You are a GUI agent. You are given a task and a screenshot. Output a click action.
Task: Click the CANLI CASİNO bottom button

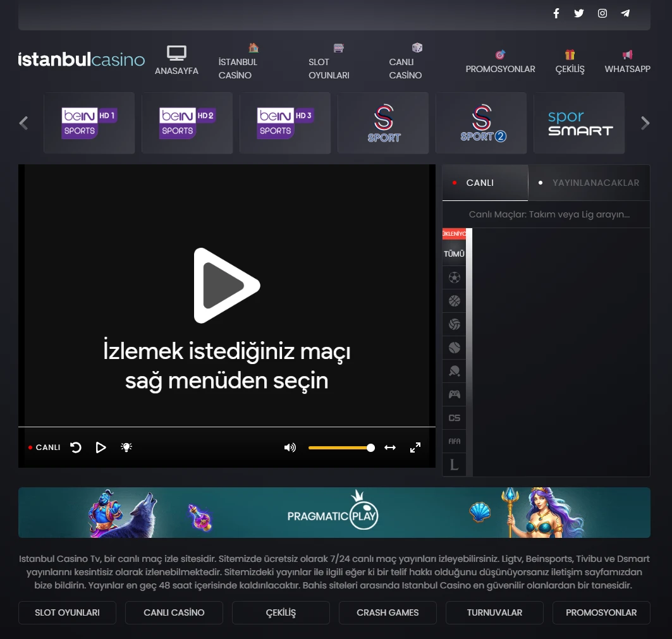coord(174,612)
